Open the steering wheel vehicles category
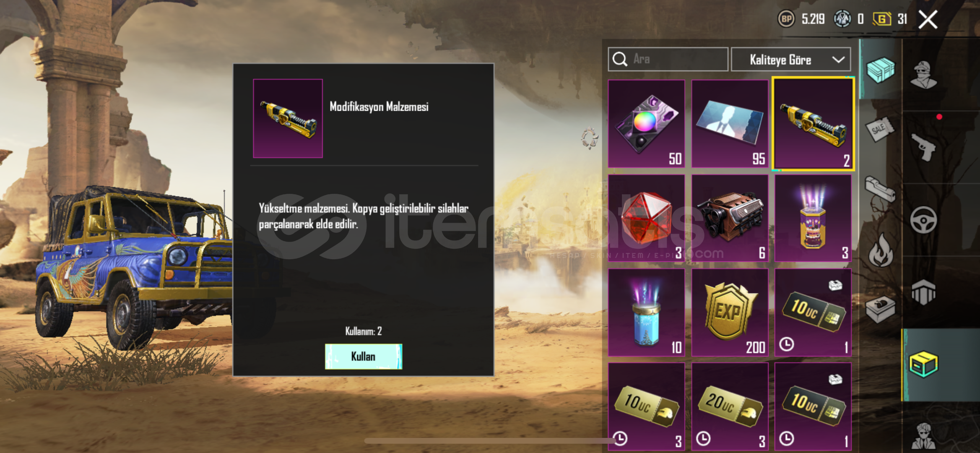 (923, 219)
